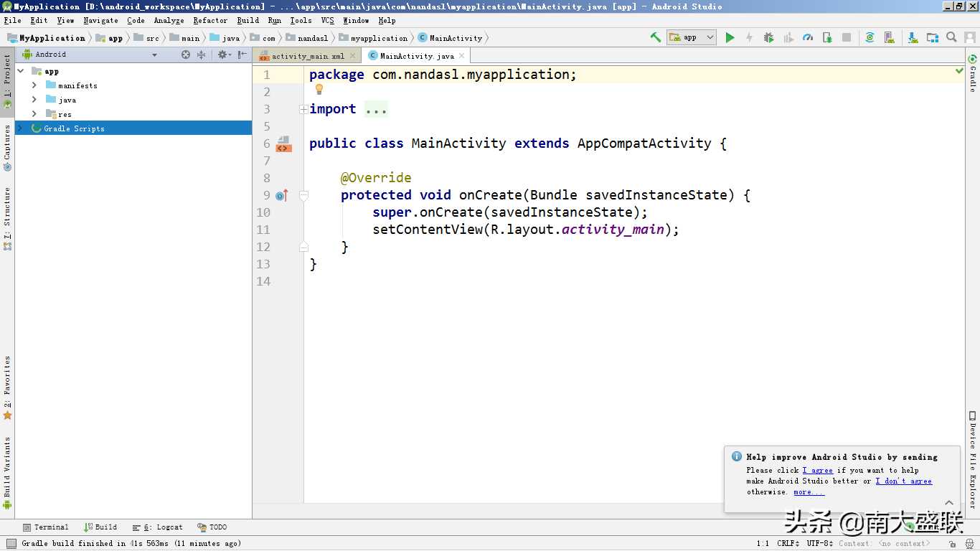Screen dimensions: 980x551
Task: Close the MainActivity.java tab
Action: coord(461,55)
